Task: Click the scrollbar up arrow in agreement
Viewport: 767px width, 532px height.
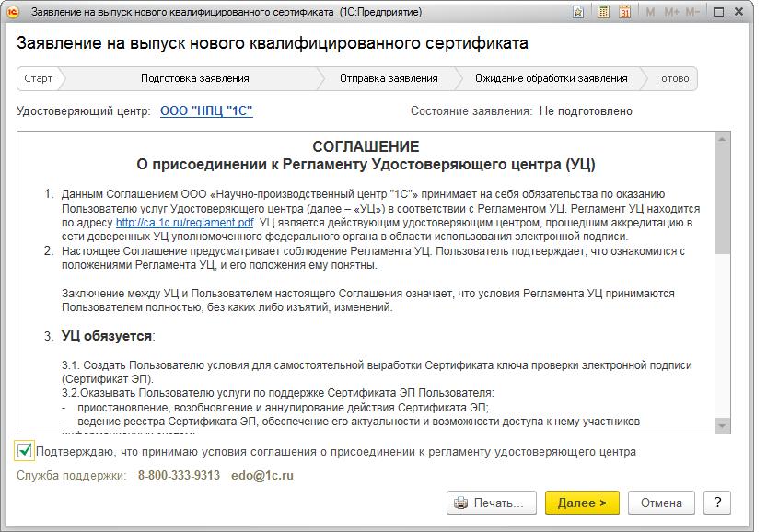Action: (x=722, y=139)
